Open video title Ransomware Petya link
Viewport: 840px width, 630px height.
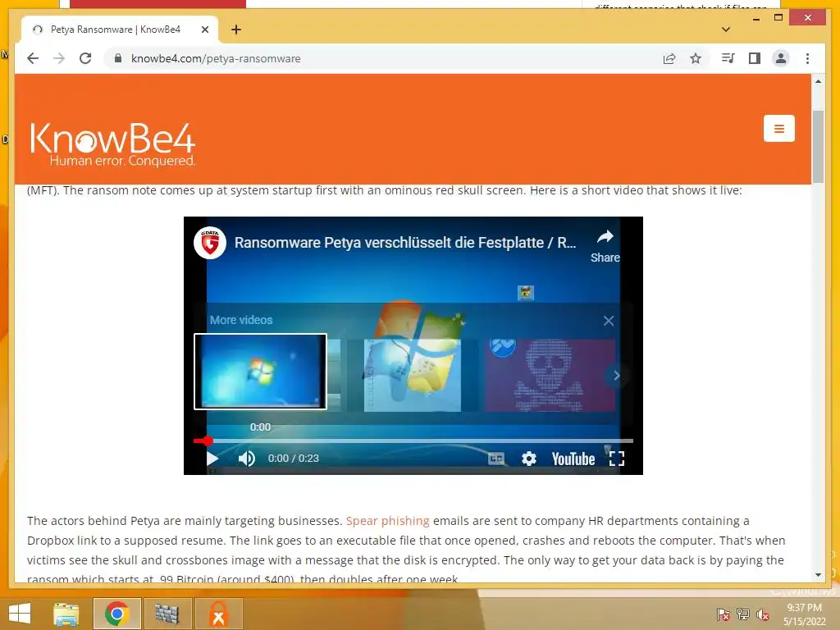point(405,243)
